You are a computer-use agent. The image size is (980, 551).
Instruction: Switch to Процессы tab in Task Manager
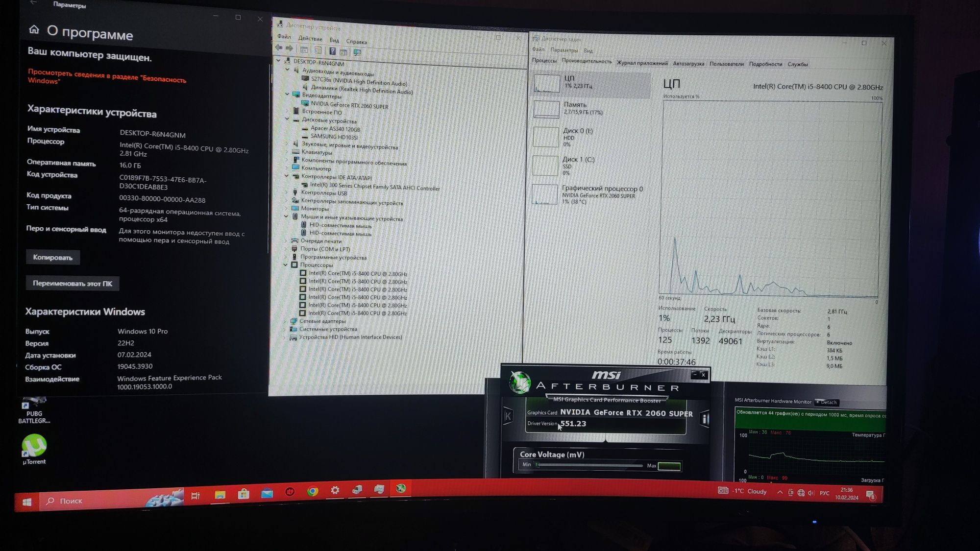pos(544,61)
